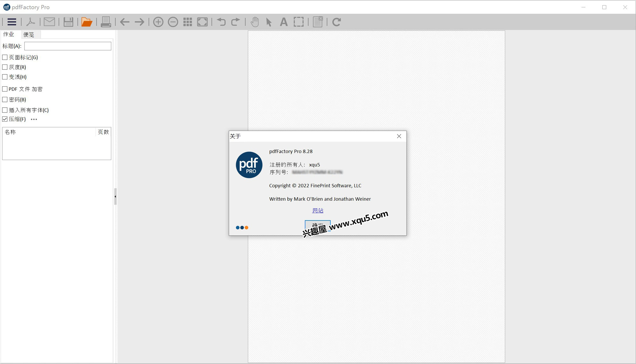Zoom out with minus circle icon

pos(173,22)
